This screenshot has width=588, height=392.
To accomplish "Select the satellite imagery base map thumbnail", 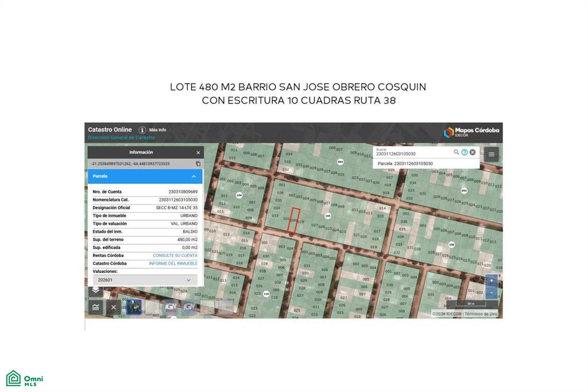I will click(134, 307).
